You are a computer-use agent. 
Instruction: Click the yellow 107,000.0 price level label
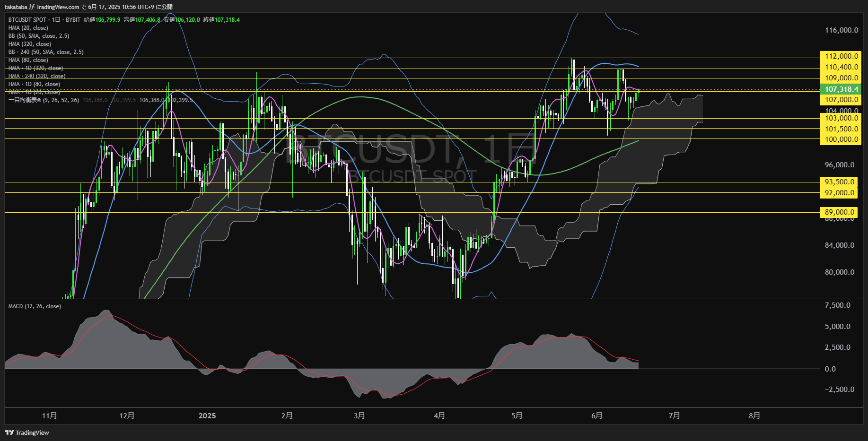[x=841, y=100]
